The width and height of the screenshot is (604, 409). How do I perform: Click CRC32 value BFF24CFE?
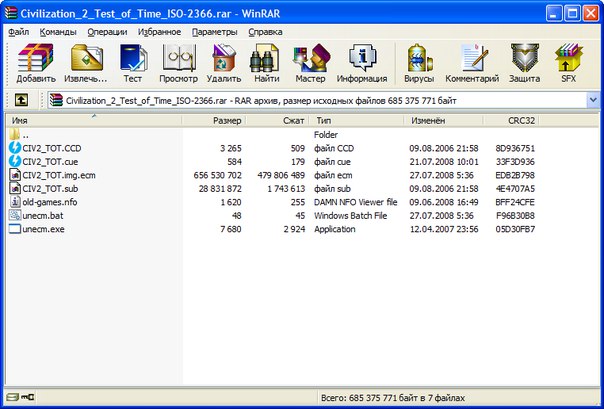[x=515, y=202]
